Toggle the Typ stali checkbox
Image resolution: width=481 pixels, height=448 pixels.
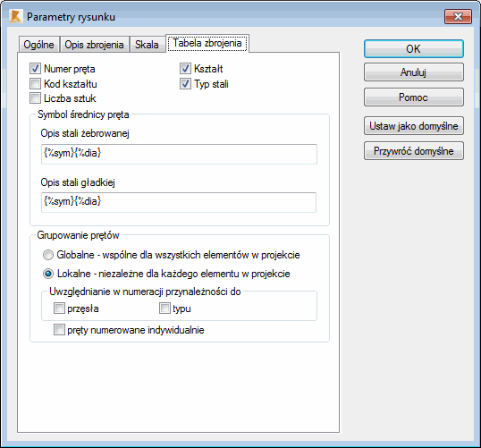click(185, 83)
